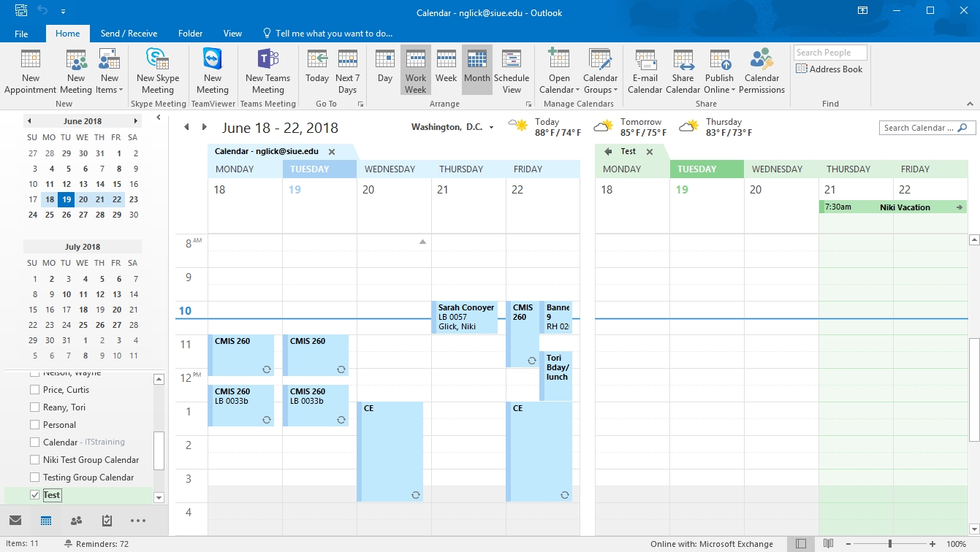Start a New Skype Meeting
Viewport: 980px width, 552px height.
(158, 72)
